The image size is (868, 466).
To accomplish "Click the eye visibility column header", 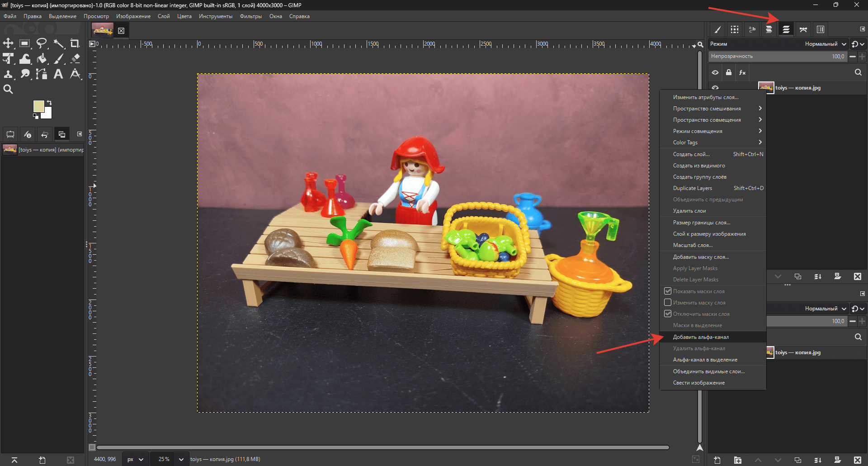I will point(715,72).
